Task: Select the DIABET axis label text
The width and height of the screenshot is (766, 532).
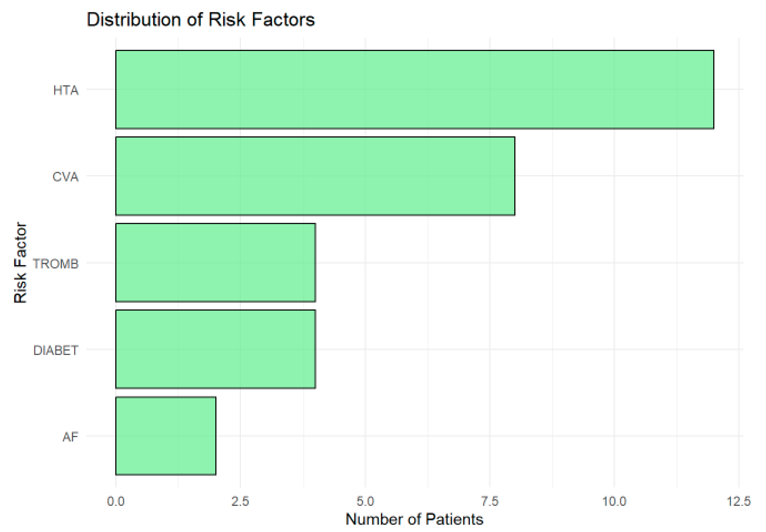Action: coord(55,350)
